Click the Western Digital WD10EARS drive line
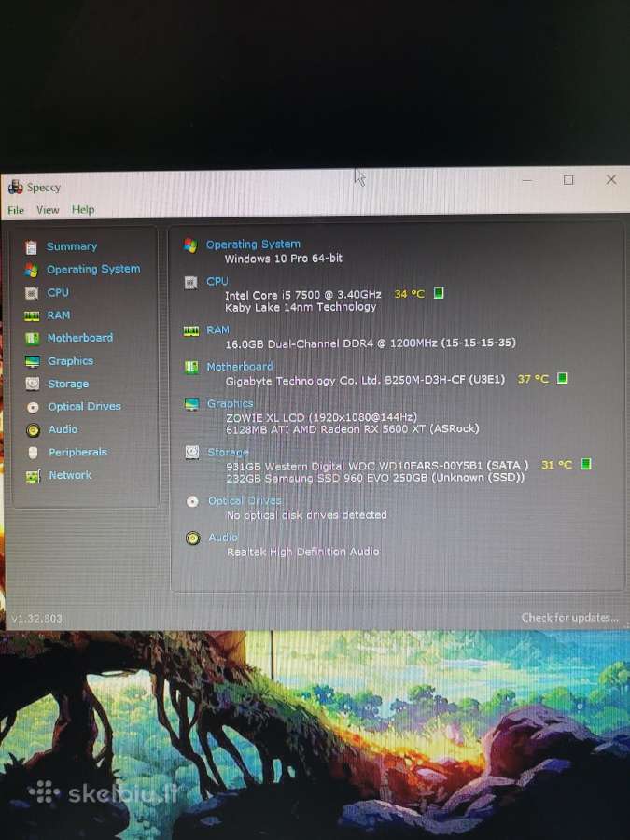The image size is (630, 840). pyautogui.click(x=377, y=466)
